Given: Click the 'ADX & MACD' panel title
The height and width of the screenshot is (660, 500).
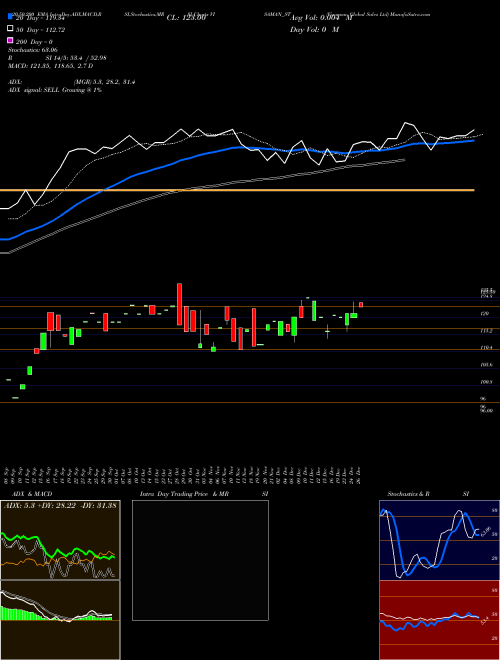Looking at the screenshot, I should coord(32,494).
